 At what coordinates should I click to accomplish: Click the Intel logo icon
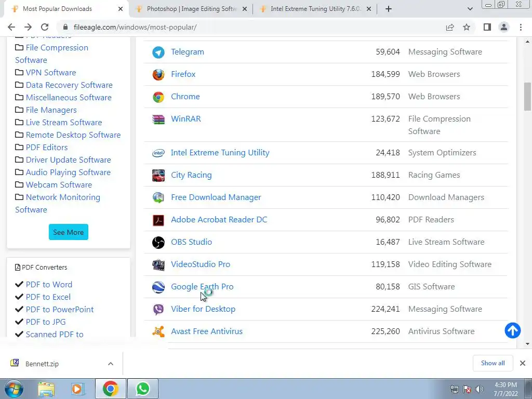tap(158, 153)
